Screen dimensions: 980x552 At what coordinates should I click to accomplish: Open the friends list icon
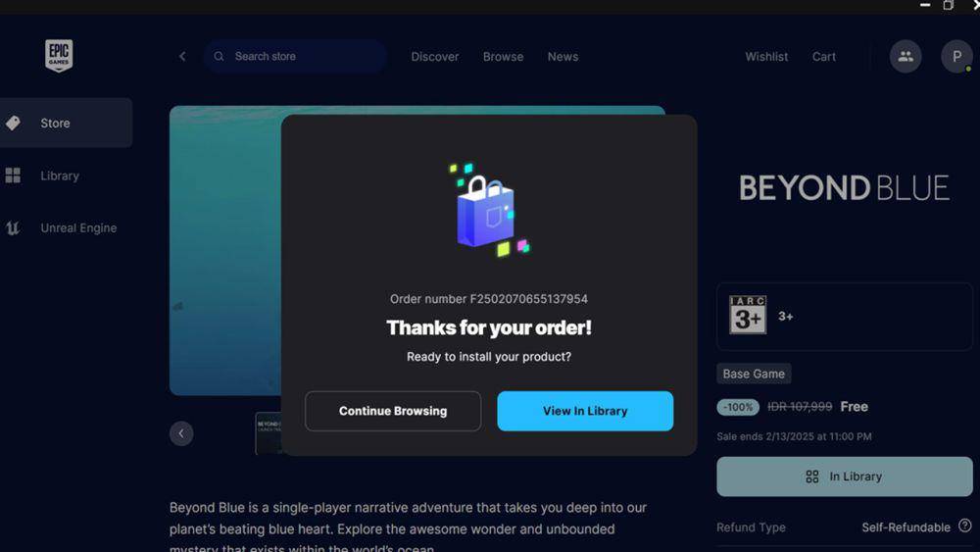click(x=906, y=56)
